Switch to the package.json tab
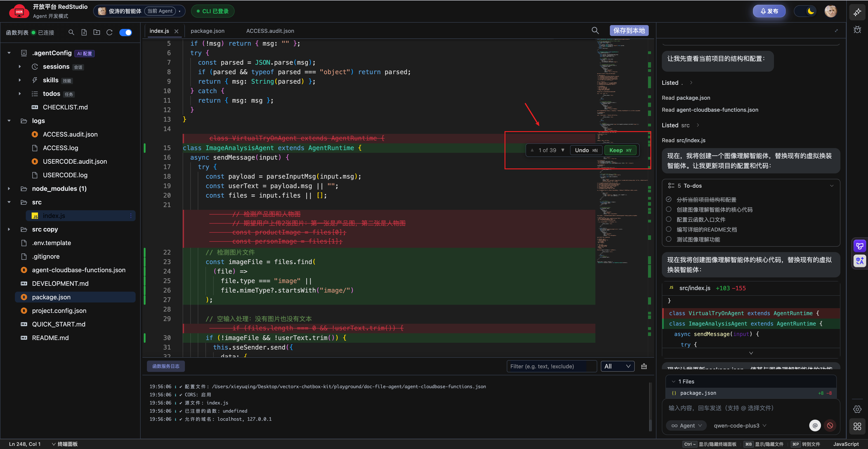Viewport: 868px width, 449px height. click(208, 31)
